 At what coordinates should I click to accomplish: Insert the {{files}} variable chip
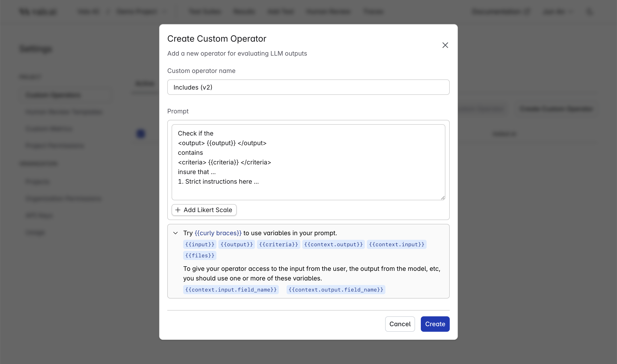[199, 255]
